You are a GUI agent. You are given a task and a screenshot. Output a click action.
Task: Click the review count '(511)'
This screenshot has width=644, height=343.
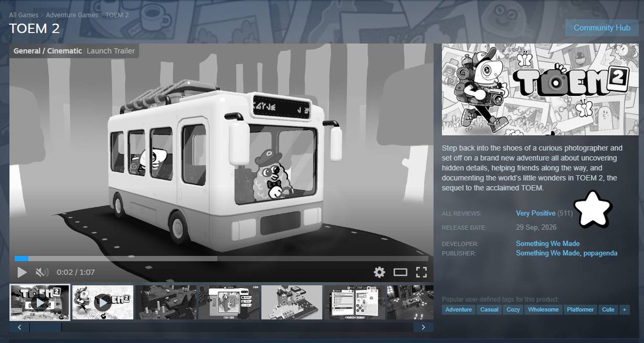click(565, 213)
